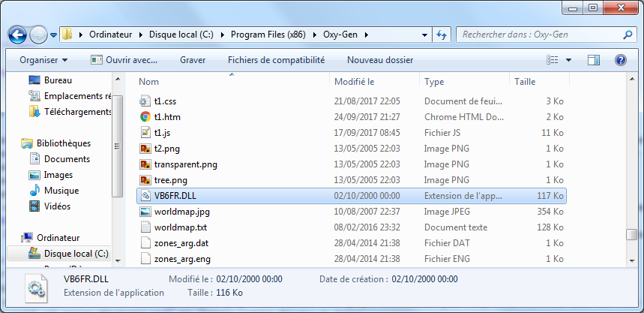
Task: Open the view options dropdown arrow
Action: [x=568, y=60]
